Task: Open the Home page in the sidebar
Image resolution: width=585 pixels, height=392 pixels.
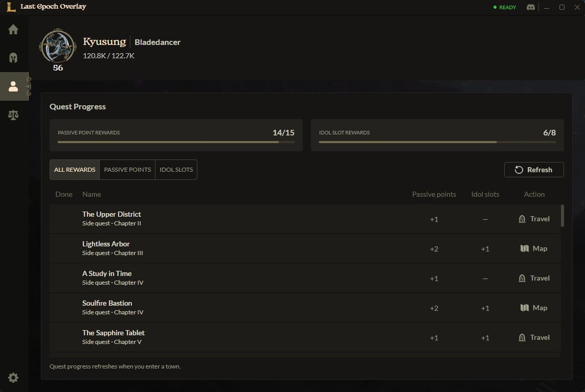Action: pos(13,30)
